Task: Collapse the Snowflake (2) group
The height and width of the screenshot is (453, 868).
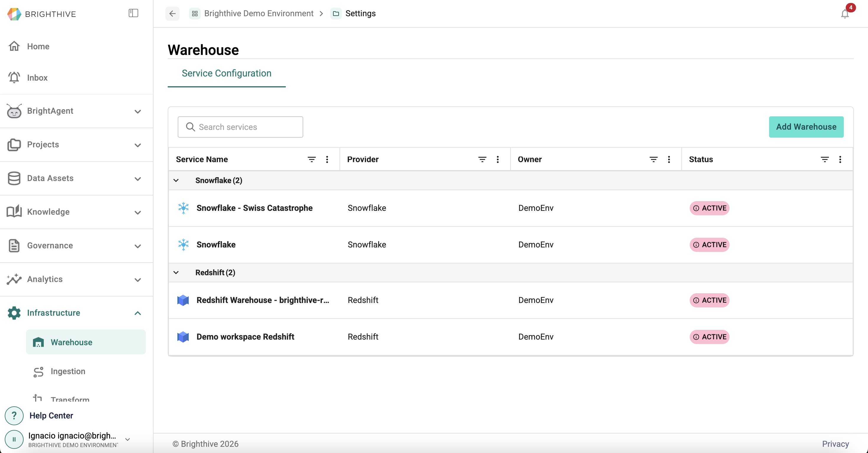Action: pos(176,180)
